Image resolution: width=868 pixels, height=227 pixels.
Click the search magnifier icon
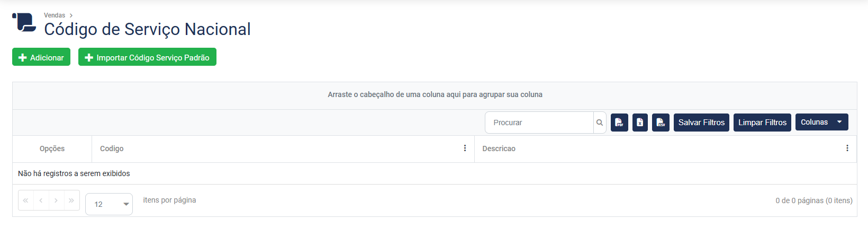point(600,123)
